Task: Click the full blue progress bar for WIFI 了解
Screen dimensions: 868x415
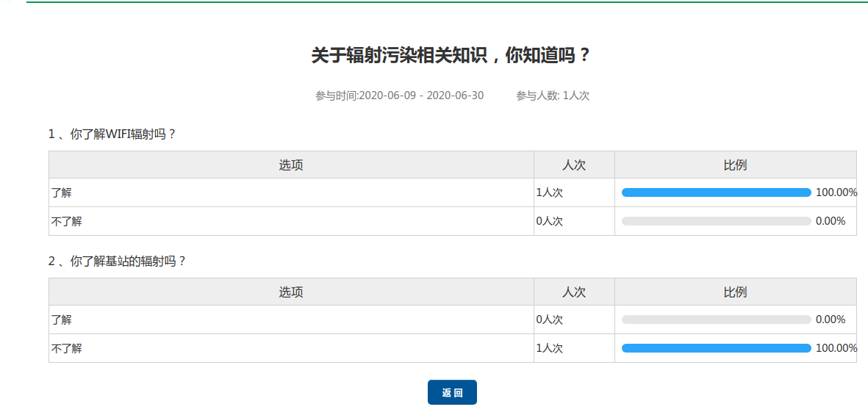Action: (x=716, y=192)
